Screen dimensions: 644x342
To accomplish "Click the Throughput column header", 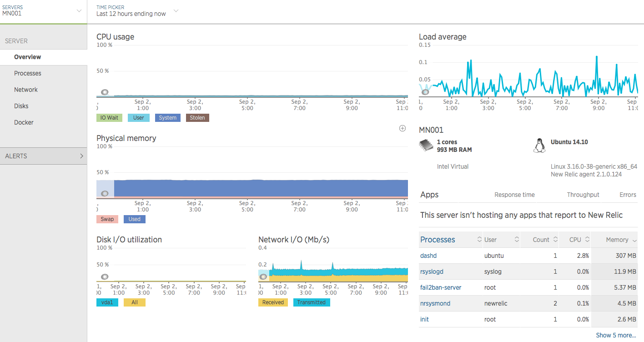I will [x=583, y=195].
